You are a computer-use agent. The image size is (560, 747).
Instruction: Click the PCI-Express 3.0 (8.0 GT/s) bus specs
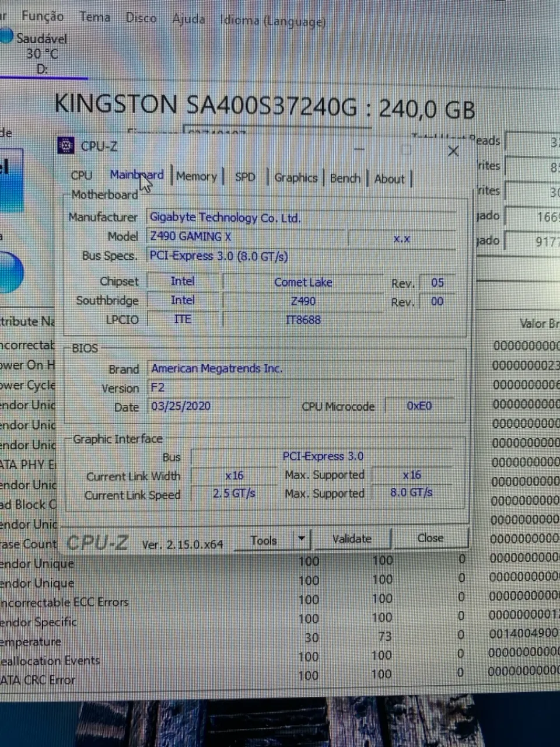pyautogui.click(x=301, y=256)
